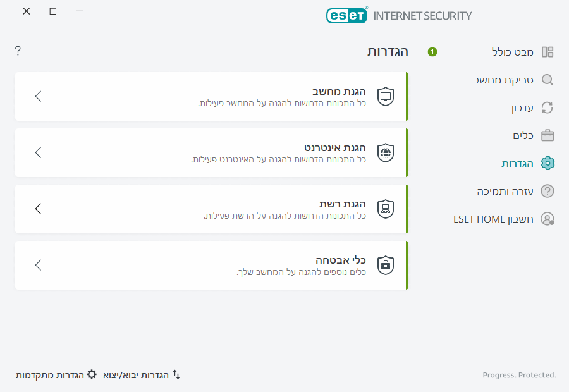Viewport: 569px width, 392px height.
Task: Click the Network Protection shield icon
Action: pos(386,209)
